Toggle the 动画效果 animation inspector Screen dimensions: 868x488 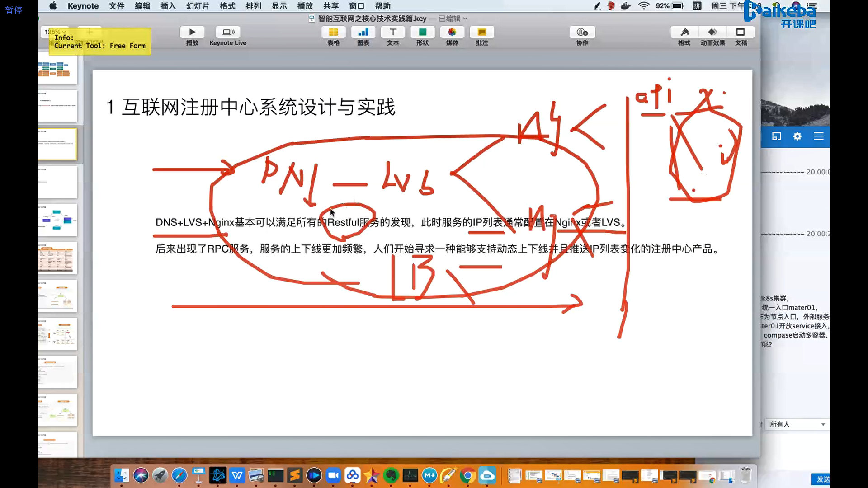(x=712, y=33)
